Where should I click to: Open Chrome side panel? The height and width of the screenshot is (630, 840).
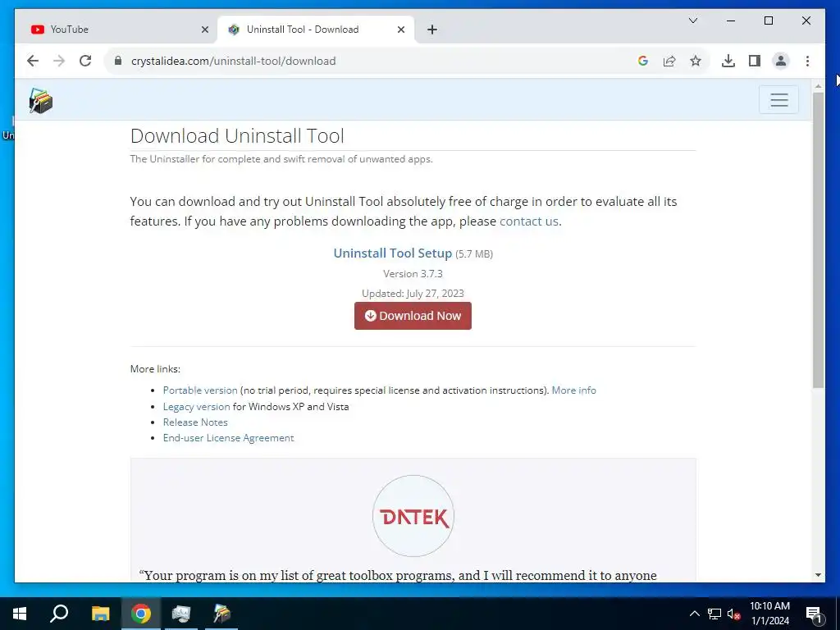coord(755,61)
